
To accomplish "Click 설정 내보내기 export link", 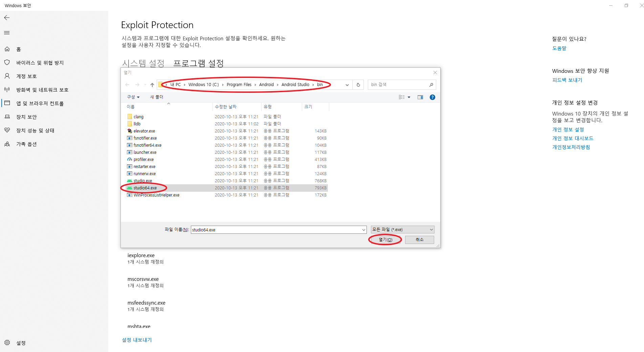I will pyautogui.click(x=137, y=340).
